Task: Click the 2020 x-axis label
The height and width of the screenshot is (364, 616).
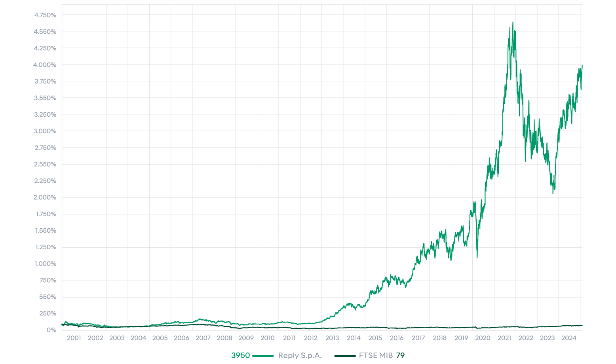Action: (x=483, y=338)
